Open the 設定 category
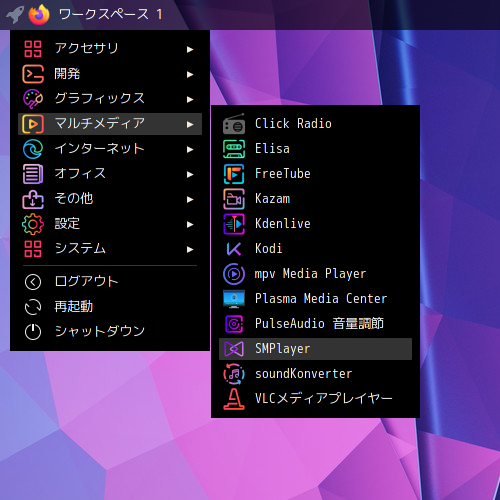Screen dimensions: 500x500 [110, 224]
